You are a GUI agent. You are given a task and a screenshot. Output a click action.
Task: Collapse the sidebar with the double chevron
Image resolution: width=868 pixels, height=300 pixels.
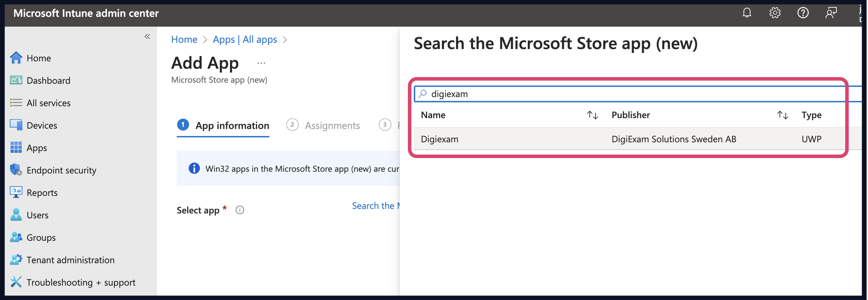[x=147, y=36]
